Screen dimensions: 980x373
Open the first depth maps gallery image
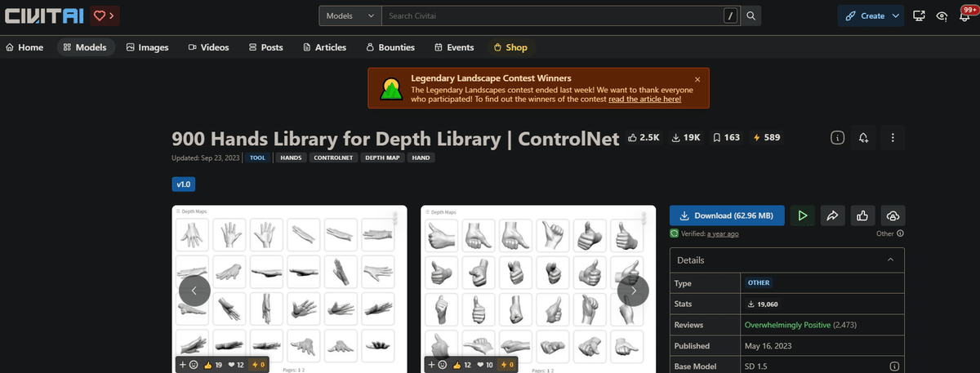click(289, 289)
